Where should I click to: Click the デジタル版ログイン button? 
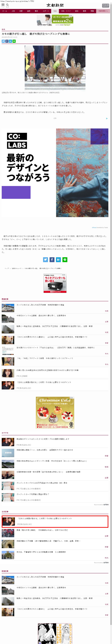(x=106, y=5)
